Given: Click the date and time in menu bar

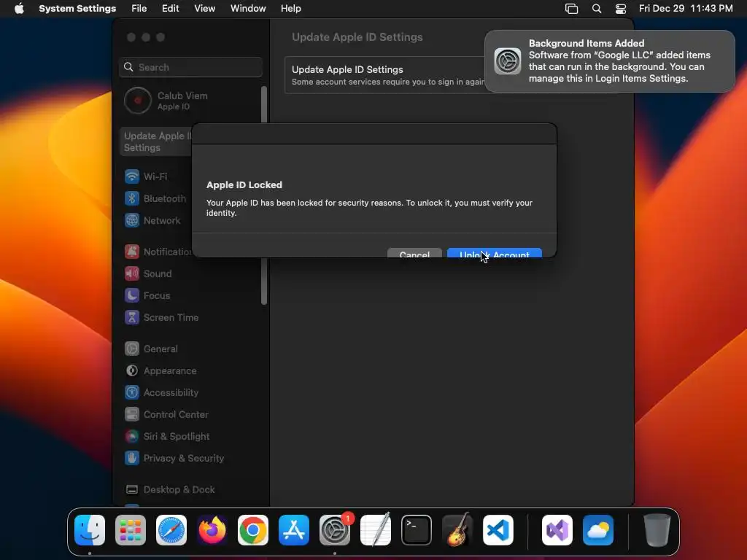Looking at the screenshot, I should [x=686, y=9].
